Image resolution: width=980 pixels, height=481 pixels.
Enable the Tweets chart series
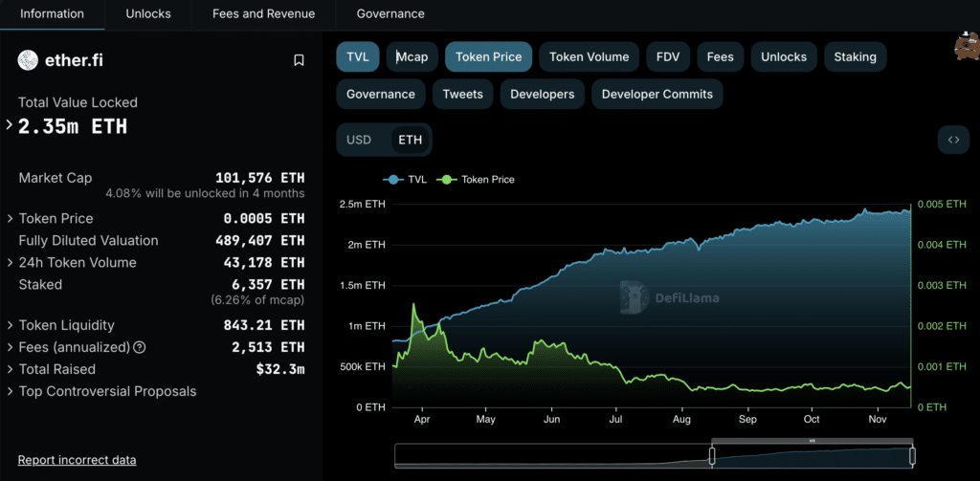[x=462, y=95]
